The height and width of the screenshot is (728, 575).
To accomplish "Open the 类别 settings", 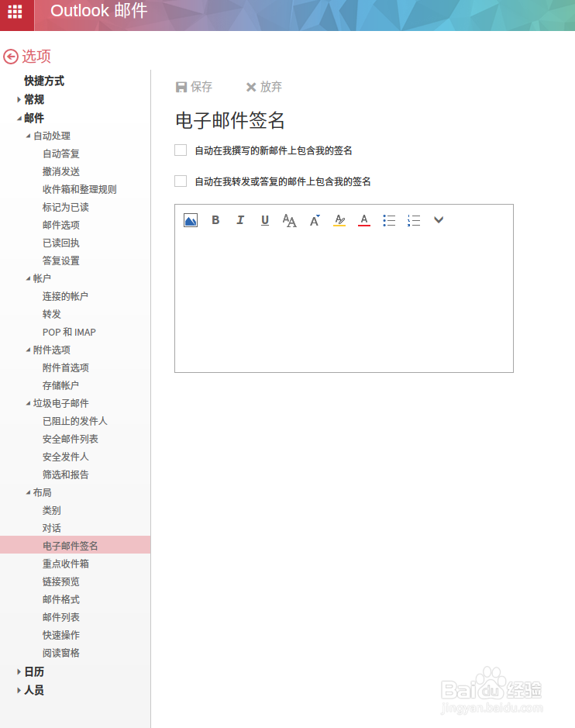I will pyautogui.click(x=51, y=510).
